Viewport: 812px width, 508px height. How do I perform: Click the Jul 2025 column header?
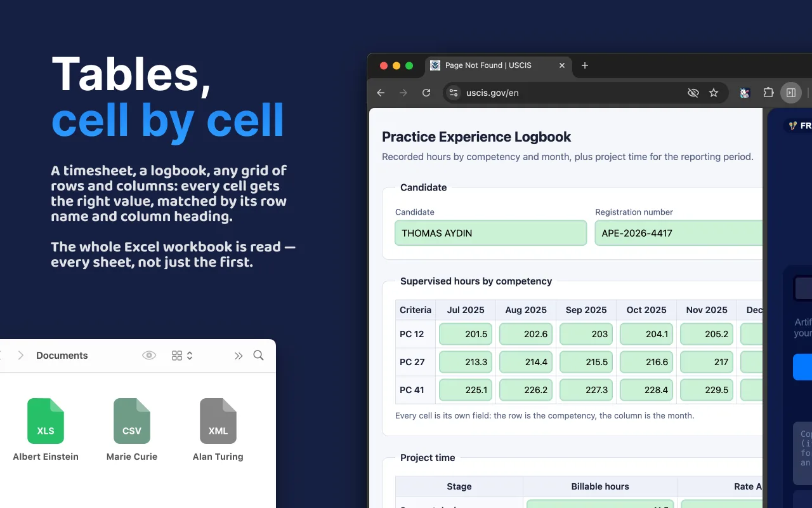pos(466,310)
